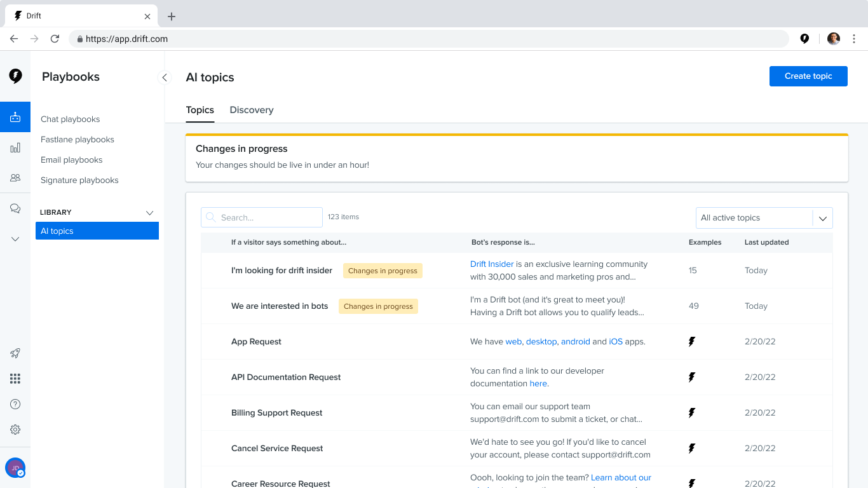The image size is (868, 488).
Task: Switch to the Discovery tab
Action: click(252, 110)
